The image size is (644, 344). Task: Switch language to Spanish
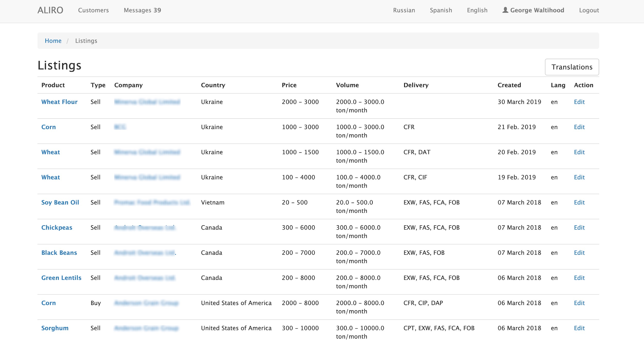tap(441, 10)
